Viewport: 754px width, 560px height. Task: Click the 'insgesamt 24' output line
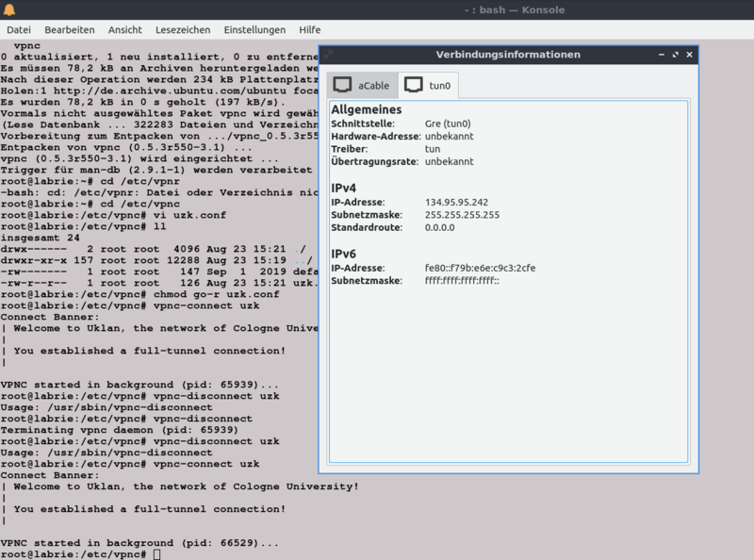tap(40, 238)
